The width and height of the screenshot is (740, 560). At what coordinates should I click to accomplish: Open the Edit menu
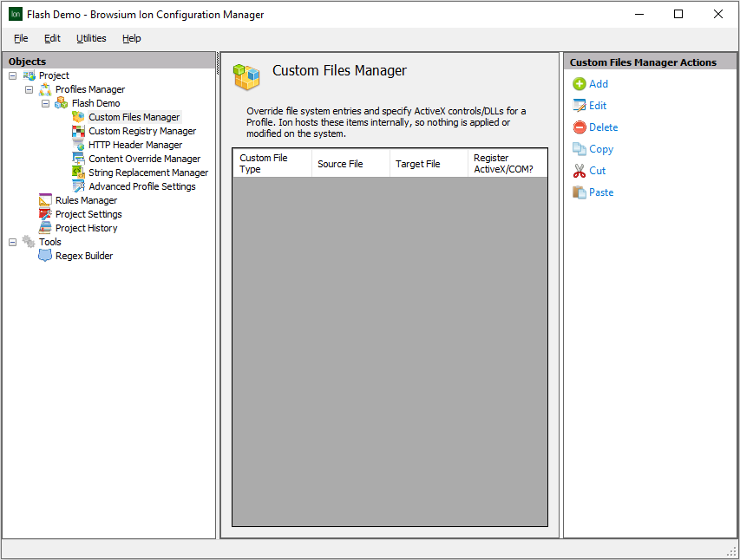[x=52, y=38]
